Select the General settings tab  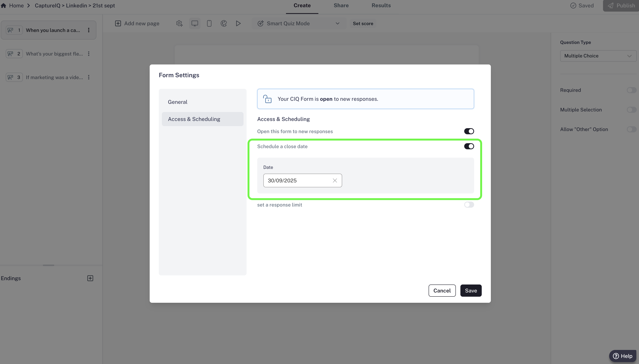177,102
